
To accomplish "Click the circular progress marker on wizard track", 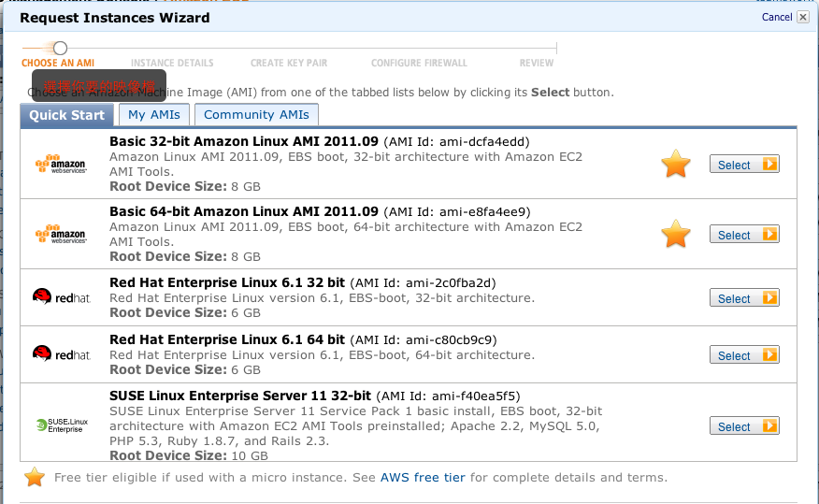I will (x=60, y=48).
